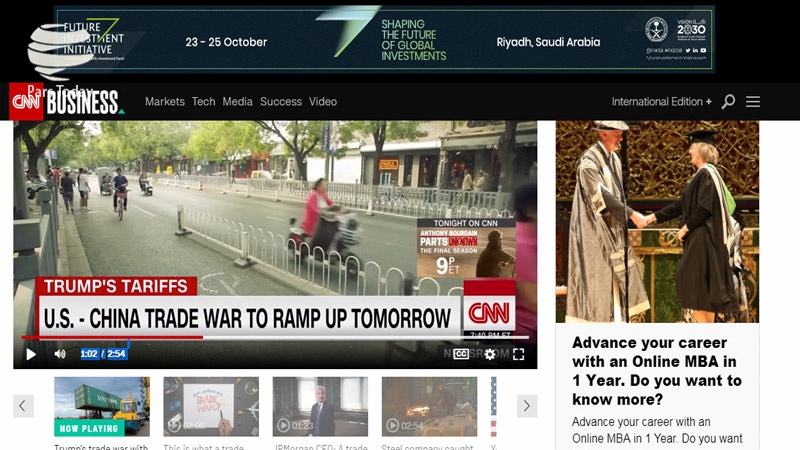This screenshot has height=450, width=800.
Task: Click the graduation ceremony ad image
Action: click(x=657, y=221)
